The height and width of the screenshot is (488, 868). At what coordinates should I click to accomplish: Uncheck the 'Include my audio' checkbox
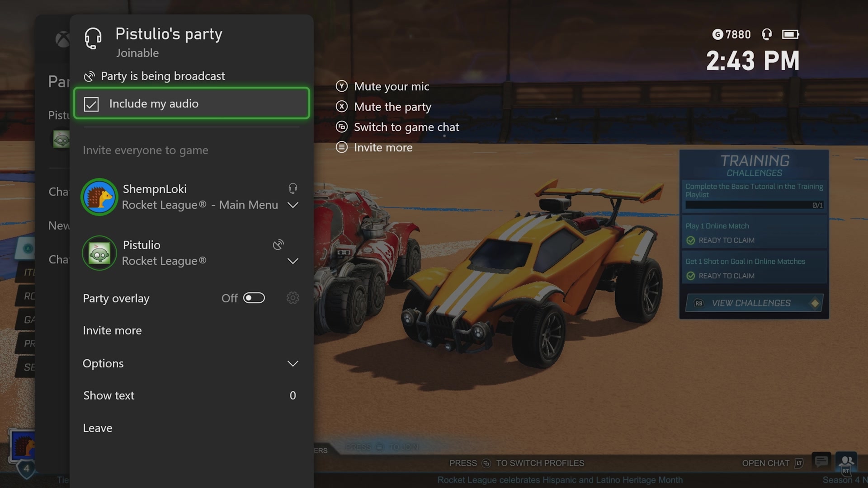pos(92,103)
